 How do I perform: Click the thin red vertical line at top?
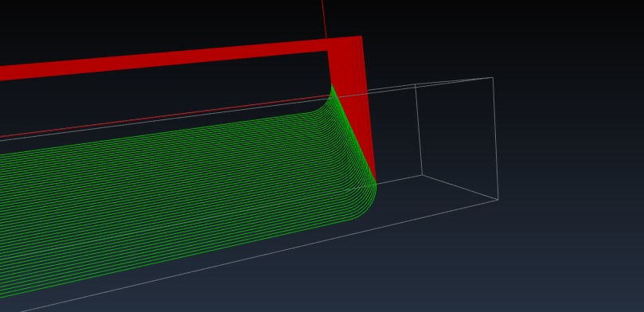tap(324, 19)
